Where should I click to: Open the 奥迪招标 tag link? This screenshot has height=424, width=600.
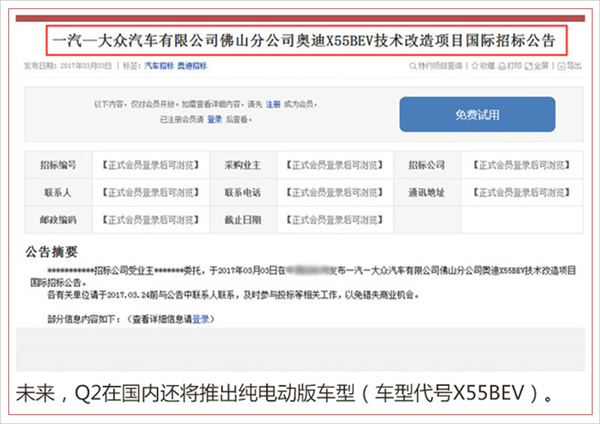coord(192,66)
